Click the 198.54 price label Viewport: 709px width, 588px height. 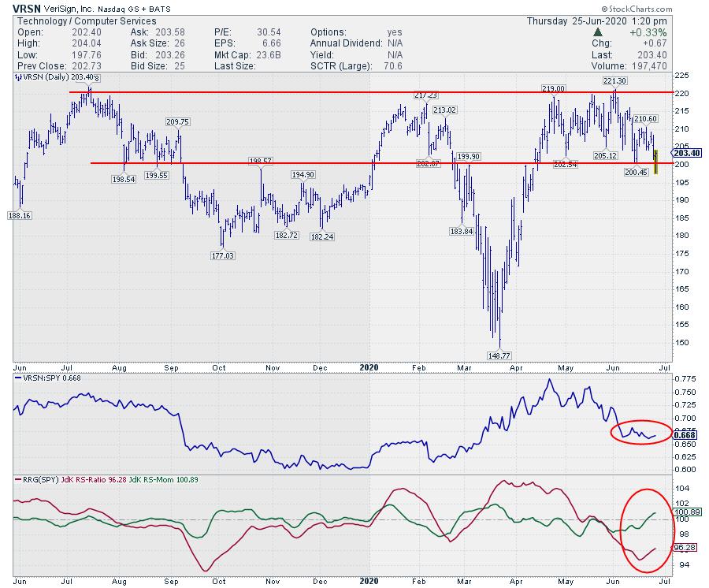[x=124, y=179]
